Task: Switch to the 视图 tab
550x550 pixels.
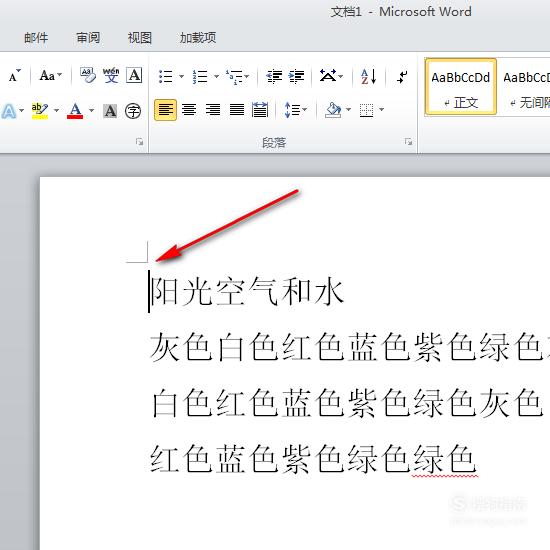Action: click(x=140, y=38)
